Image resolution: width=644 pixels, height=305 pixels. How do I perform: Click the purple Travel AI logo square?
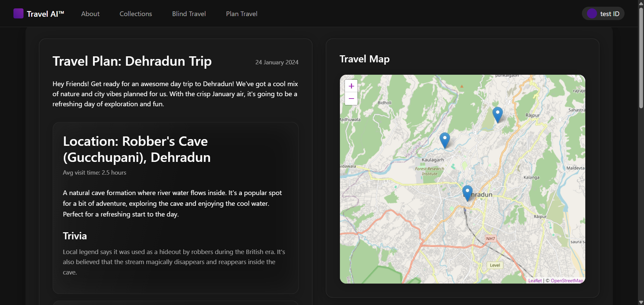tap(18, 14)
